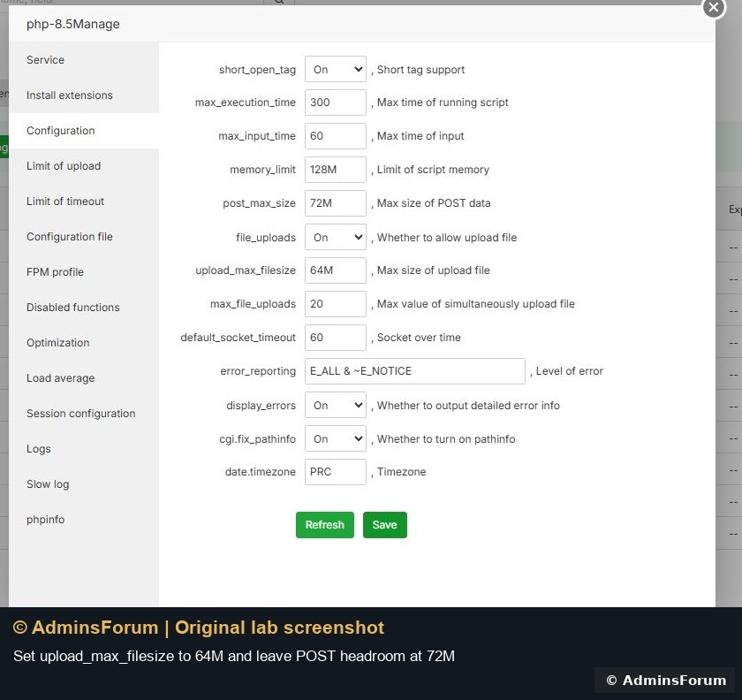
Task: Edit the memory_limit value field
Action: tap(335, 170)
